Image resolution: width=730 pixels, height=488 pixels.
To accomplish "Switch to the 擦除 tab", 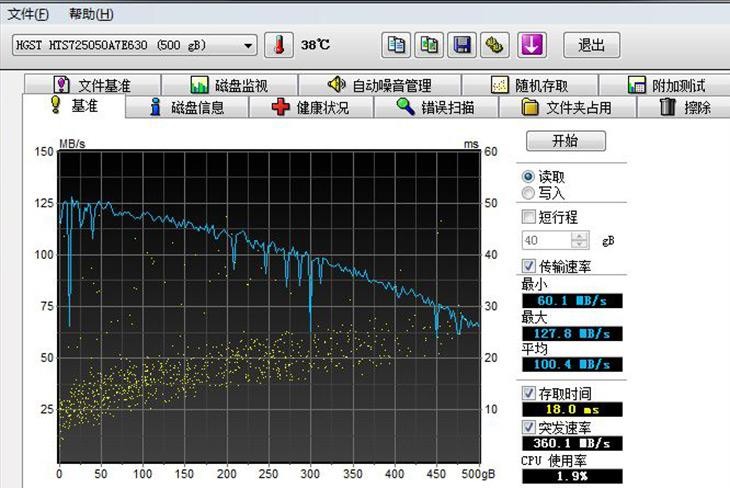I will (x=684, y=108).
